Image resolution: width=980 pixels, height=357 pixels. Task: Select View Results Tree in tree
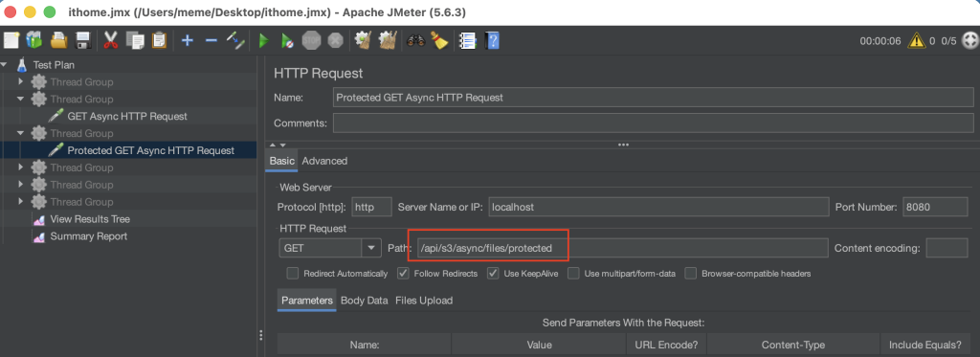[90, 219]
